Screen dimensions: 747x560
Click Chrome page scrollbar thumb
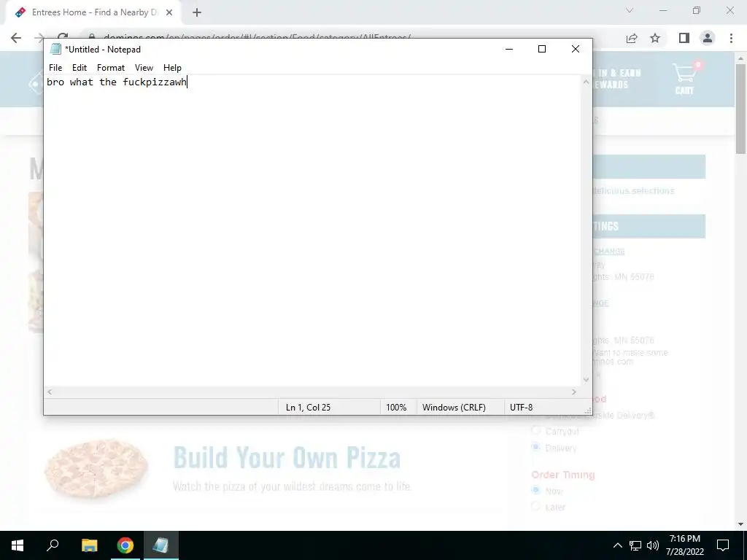tap(740, 109)
